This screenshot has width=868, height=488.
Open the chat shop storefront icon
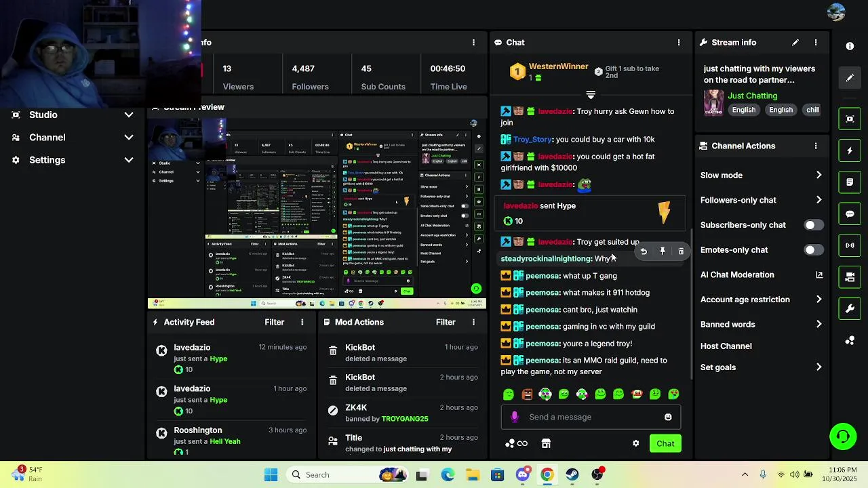[546, 443]
